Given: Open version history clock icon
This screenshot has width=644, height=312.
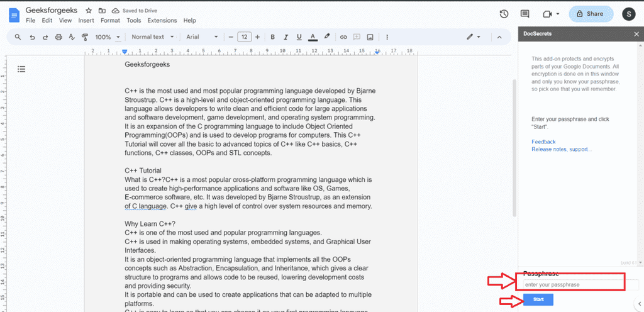Looking at the screenshot, I should coord(504,14).
